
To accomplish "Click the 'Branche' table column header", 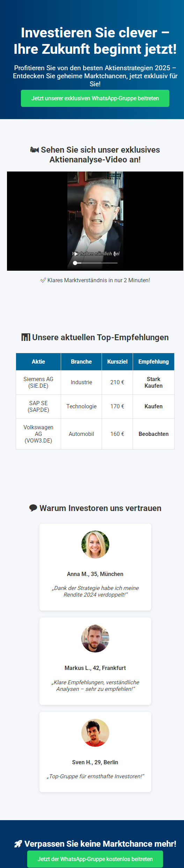I will 81,362.
